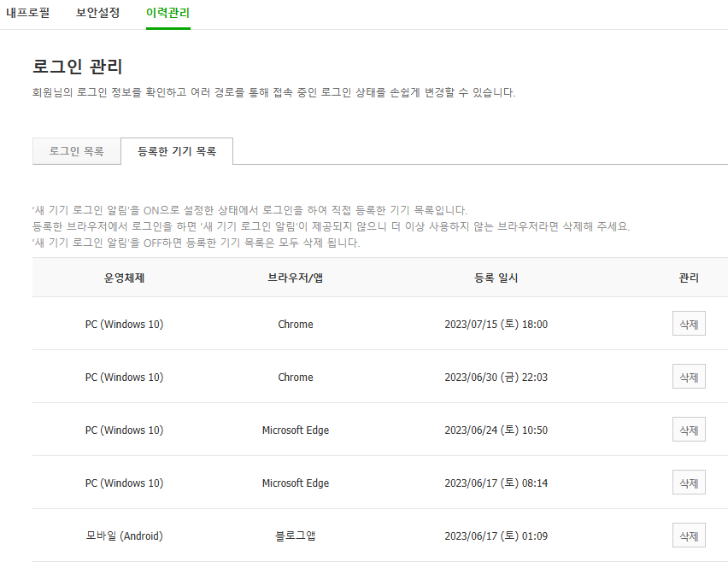Click the date 2023/06/17 (토) 01:09
Screen dimensions: 728x562
point(496,536)
